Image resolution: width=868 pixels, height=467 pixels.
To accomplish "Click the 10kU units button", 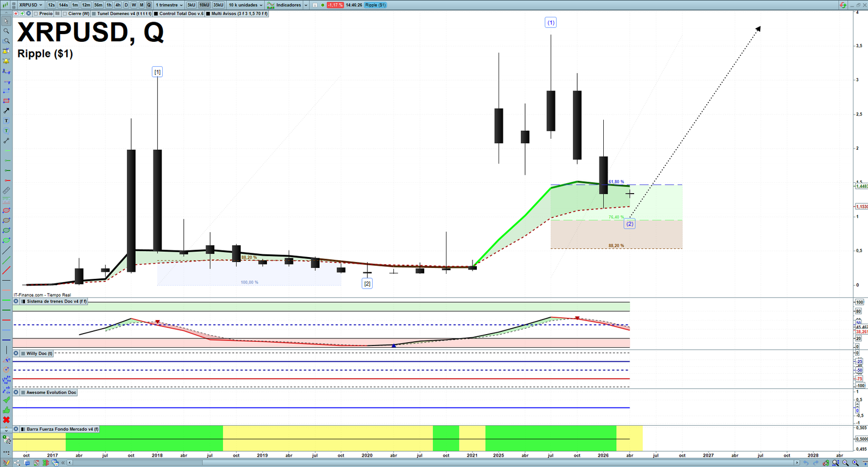I will click(205, 5).
